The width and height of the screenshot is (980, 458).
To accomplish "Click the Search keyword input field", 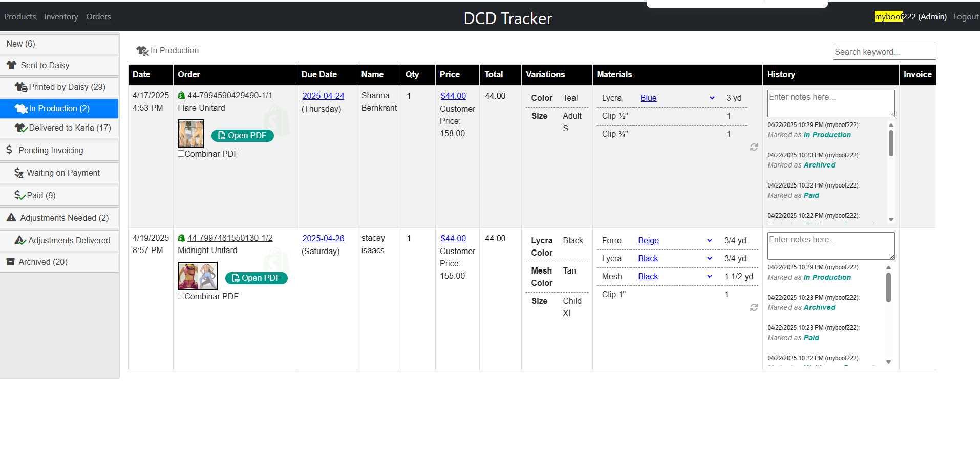I will click(x=884, y=52).
